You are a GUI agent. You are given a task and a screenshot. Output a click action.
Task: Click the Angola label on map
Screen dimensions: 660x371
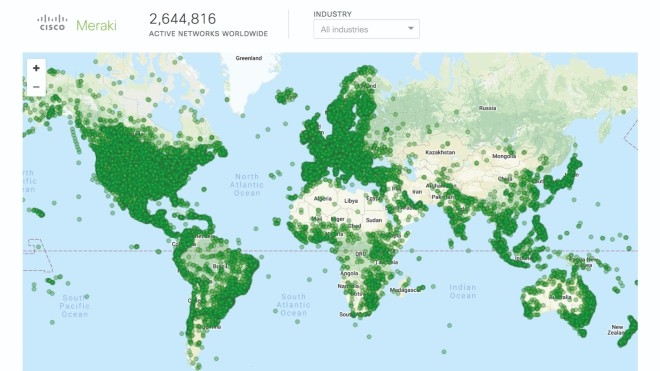pos(349,273)
